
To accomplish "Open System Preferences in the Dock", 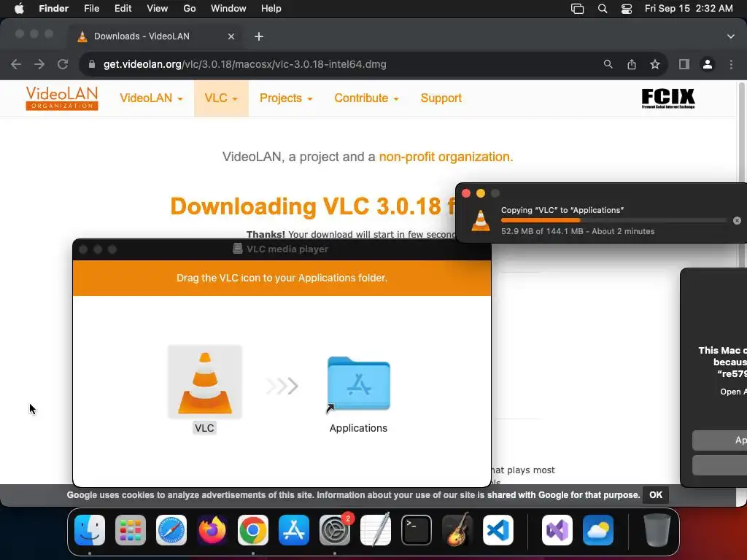I will 335,530.
